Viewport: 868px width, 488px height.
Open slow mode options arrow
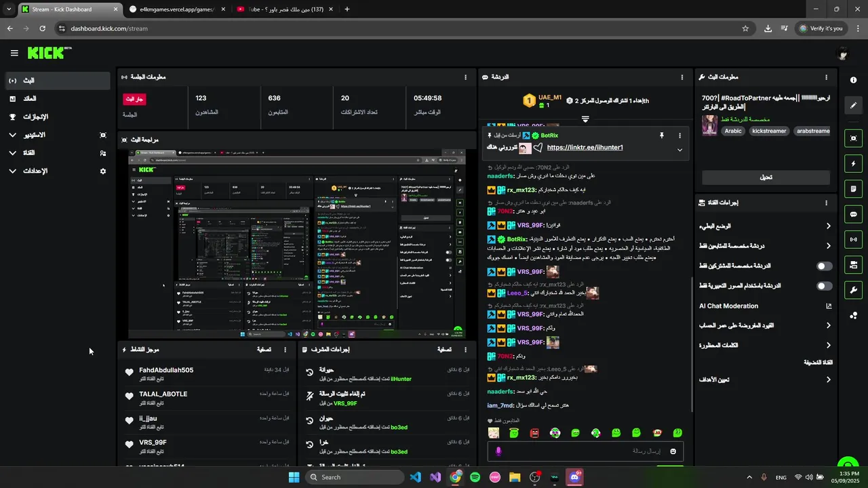tap(829, 226)
